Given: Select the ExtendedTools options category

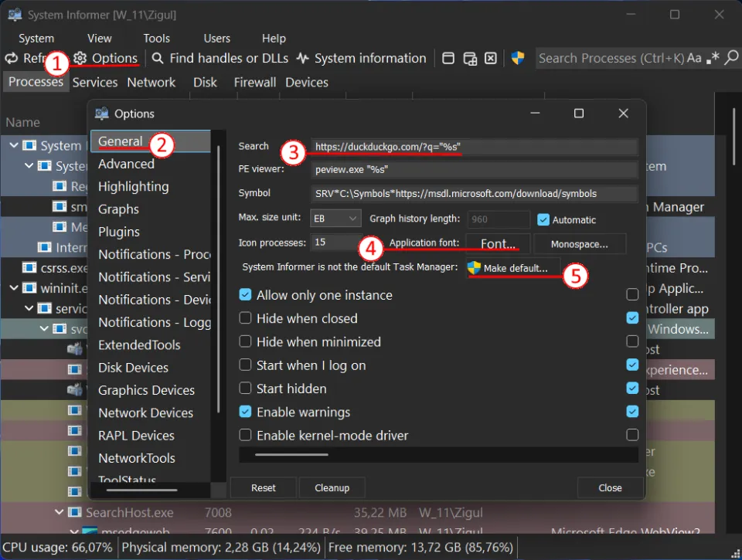Looking at the screenshot, I should 151,345.
